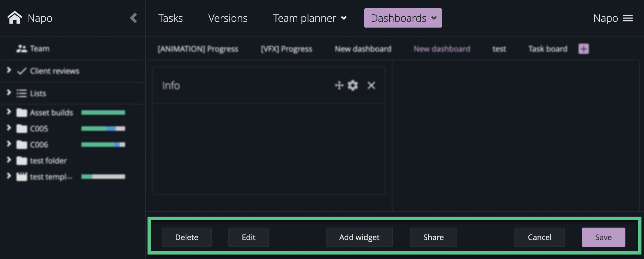This screenshot has width=644, height=259.
Task: Expand the Asset builds folder
Action: point(9,112)
